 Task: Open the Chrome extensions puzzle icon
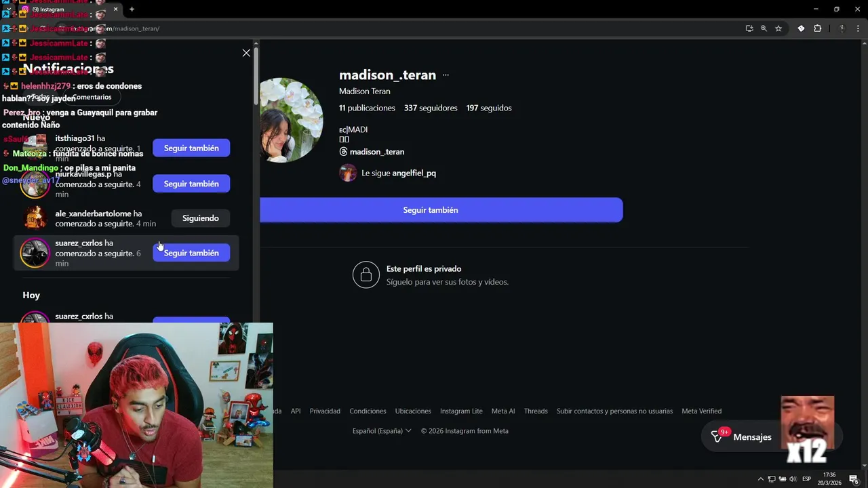[817, 28]
